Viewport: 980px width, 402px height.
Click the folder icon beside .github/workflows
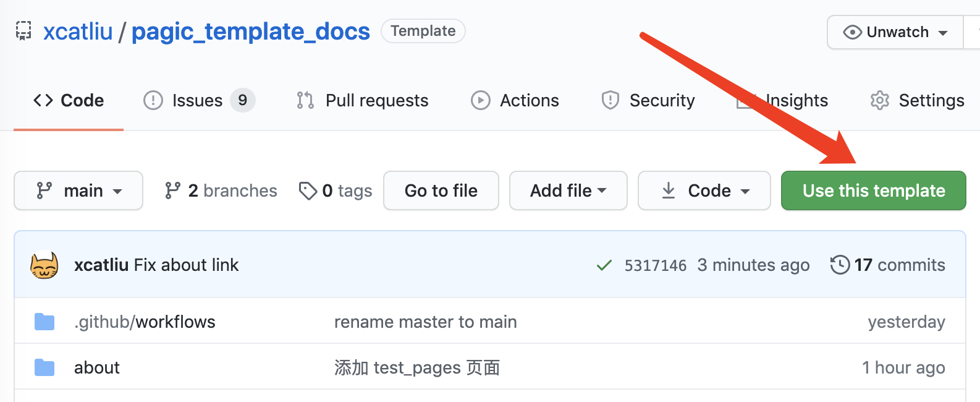44,322
